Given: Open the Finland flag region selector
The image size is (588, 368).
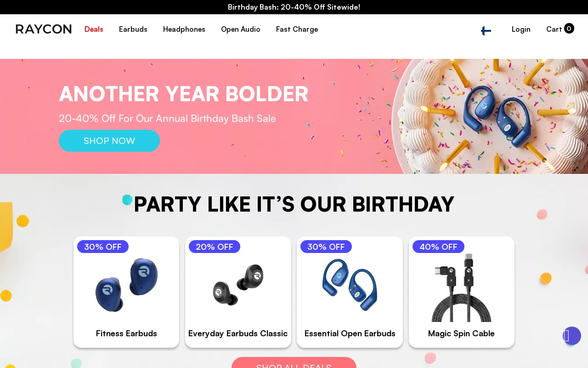Looking at the screenshot, I should click(486, 31).
